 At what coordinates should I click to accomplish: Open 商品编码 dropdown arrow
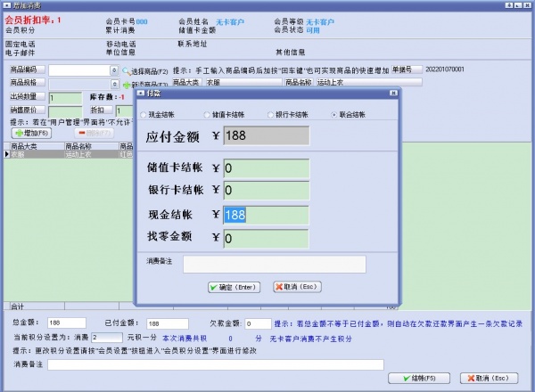tap(114, 70)
